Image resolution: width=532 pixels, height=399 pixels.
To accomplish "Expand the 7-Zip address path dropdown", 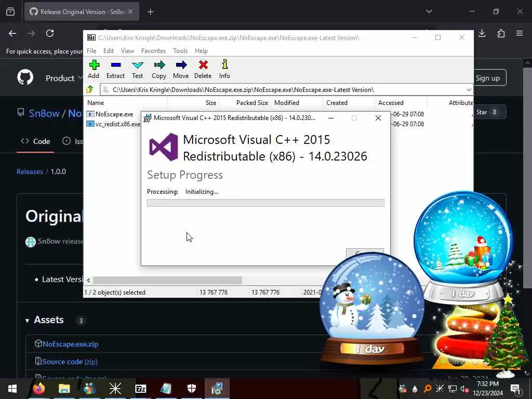I will [469, 90].
